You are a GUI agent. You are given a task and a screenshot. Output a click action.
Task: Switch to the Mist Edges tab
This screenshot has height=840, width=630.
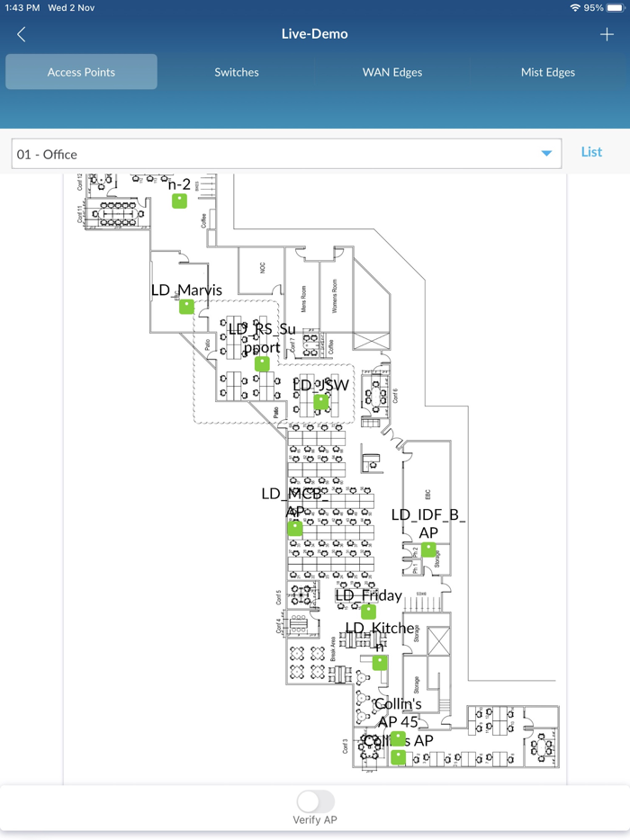(x=547, y=72)
